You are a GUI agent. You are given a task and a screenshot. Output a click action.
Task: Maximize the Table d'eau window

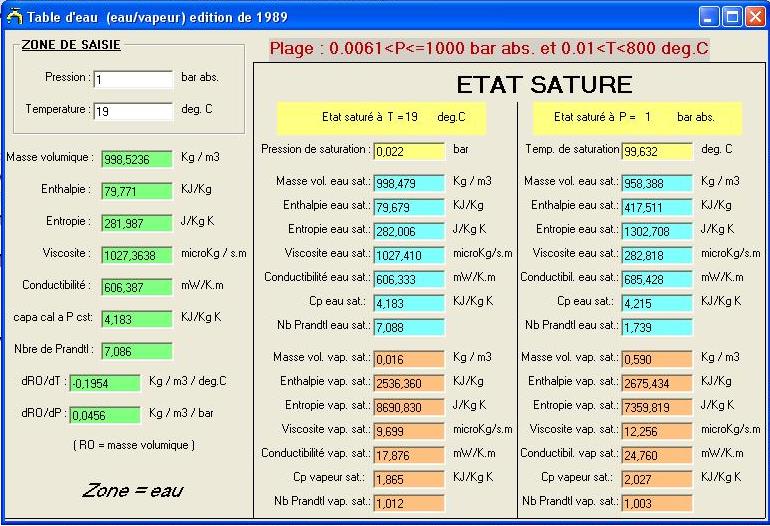click(x=732, y=17)
